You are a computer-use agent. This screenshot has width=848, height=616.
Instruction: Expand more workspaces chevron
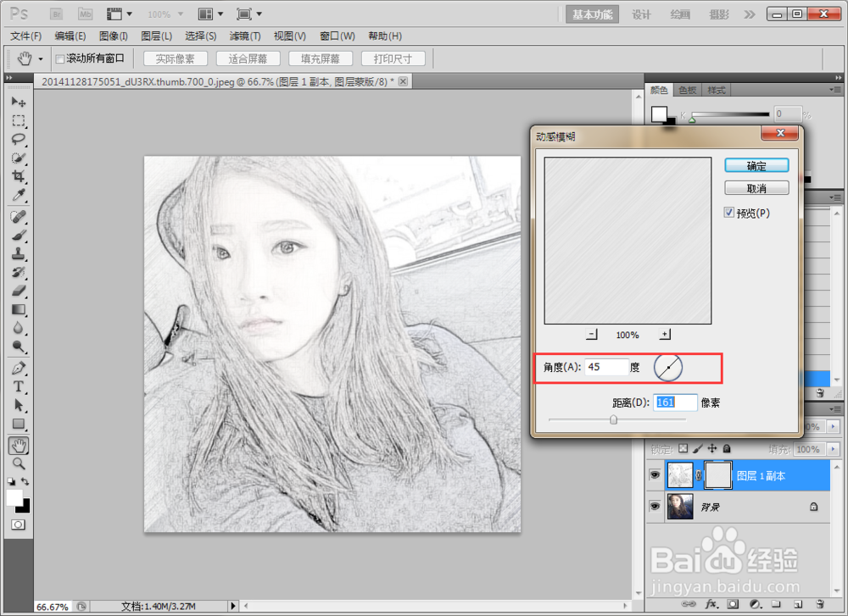pyautogui.click(x=749, y=14)
